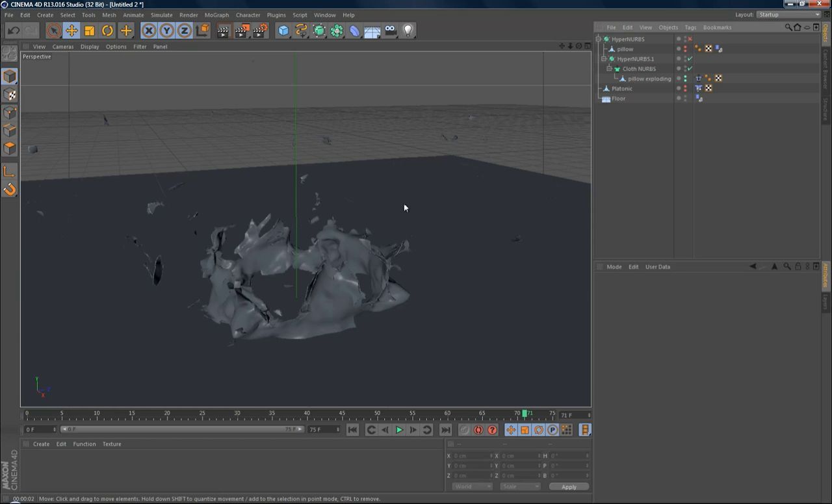The width and height of the screenshot is (832, 504).
Task: Render the active view clapperboard
Action: coord(223,31)
